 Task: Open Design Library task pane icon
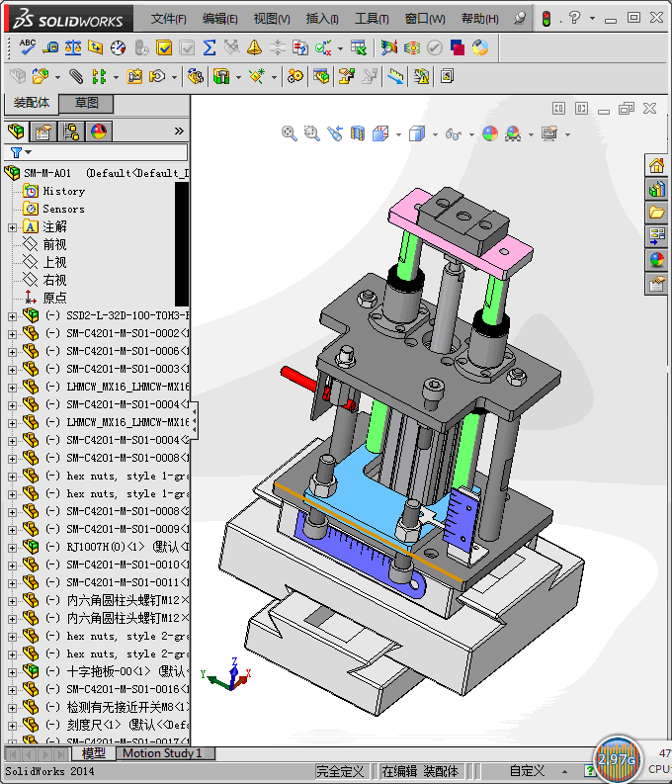pyautogui.click(x=656, y=189)
